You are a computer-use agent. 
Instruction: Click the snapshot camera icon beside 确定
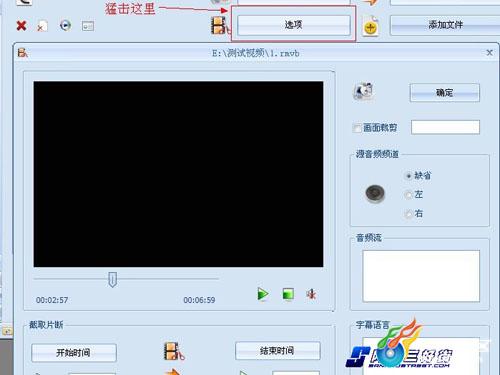[x=363, y=91]
